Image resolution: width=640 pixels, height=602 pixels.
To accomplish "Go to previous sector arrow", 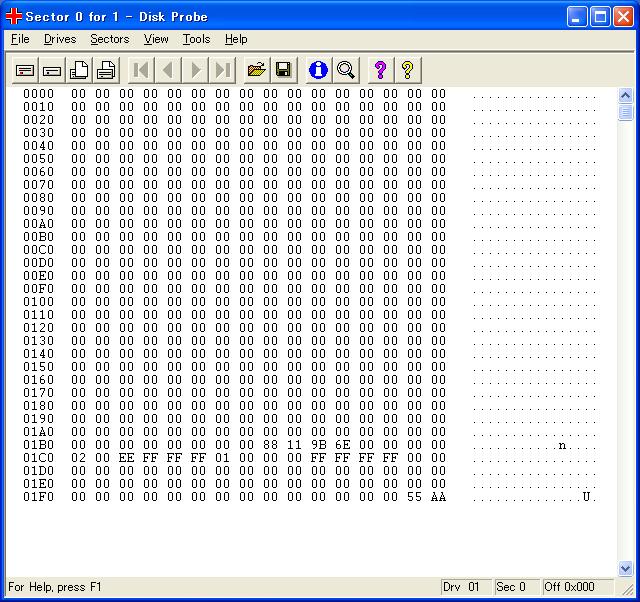I will click(x=168, y=70).
